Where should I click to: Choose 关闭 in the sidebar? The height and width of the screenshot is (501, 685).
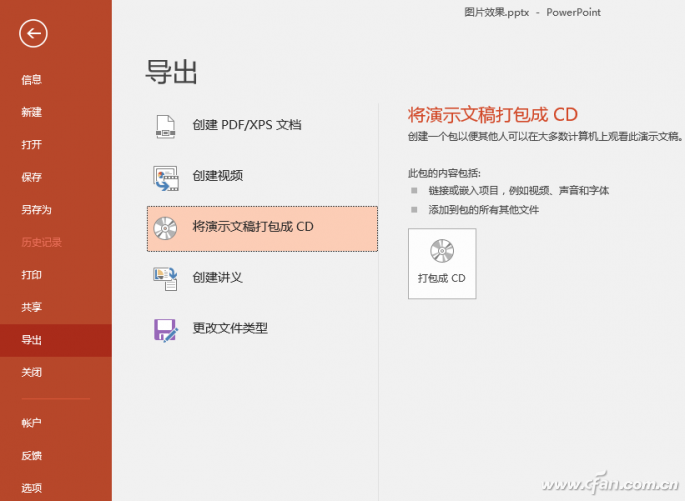(x=32, y=372)
